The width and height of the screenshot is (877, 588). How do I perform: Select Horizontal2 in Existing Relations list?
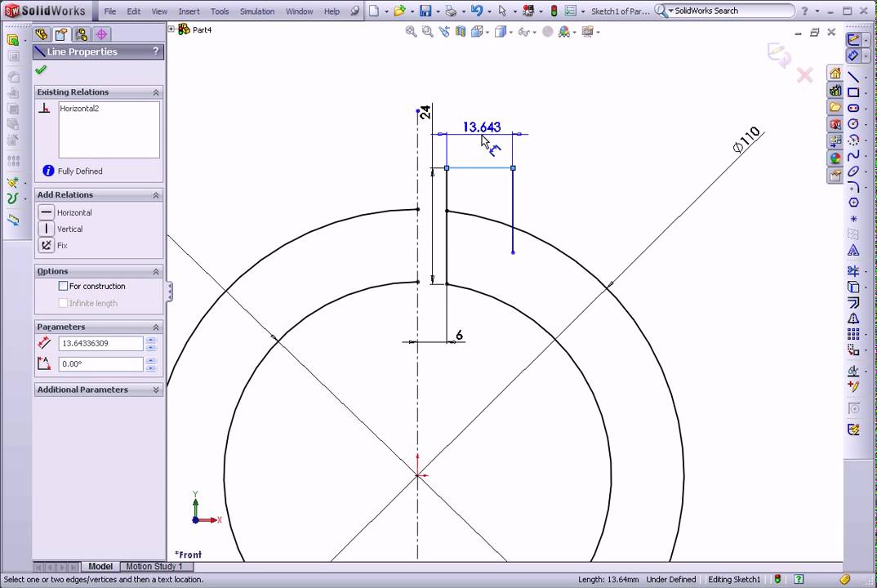click(79, 109)
